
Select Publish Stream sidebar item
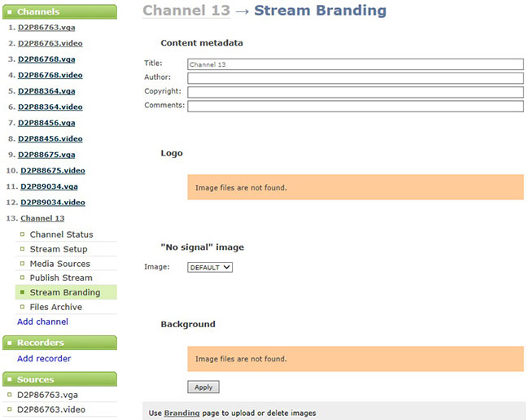[x=61, y=278]
